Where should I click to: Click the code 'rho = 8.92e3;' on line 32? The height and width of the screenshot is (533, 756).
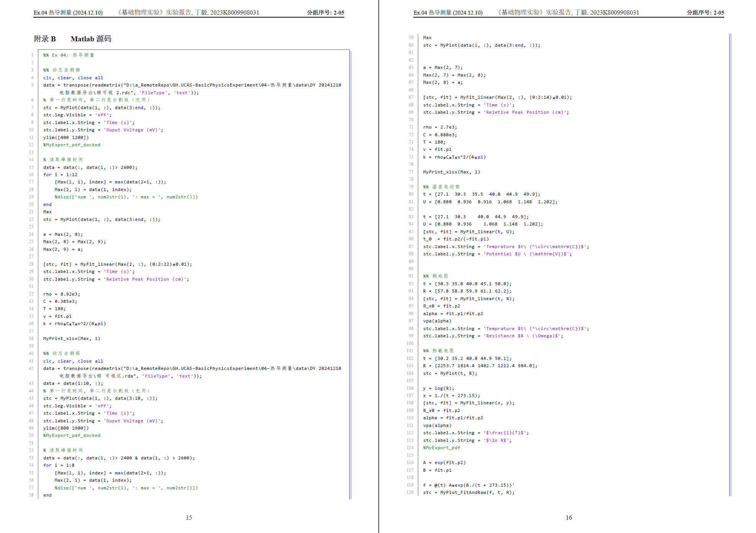pyautogui.click(x=62, y=294)
